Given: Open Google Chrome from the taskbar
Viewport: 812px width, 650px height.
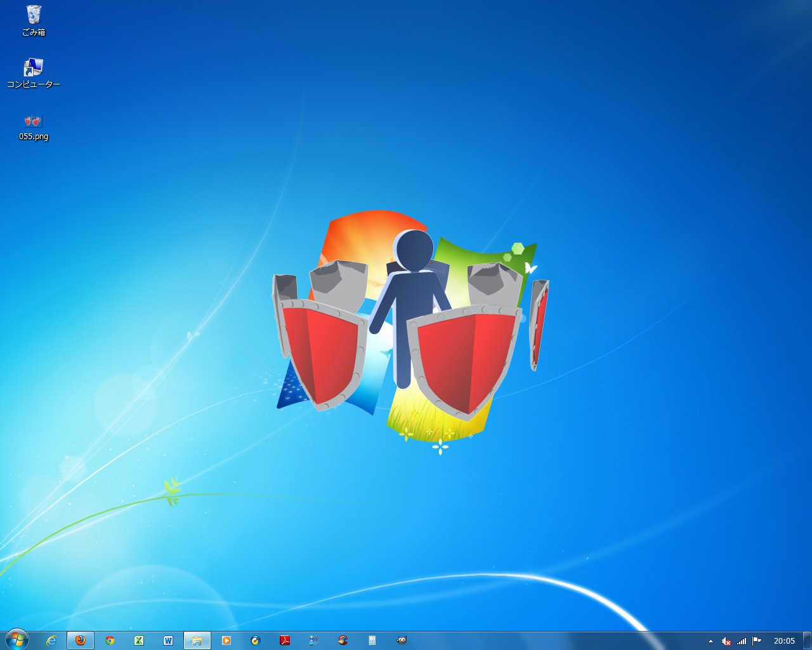Looking at the screenshot, I should pyautogui.click(x=110, y=640).
